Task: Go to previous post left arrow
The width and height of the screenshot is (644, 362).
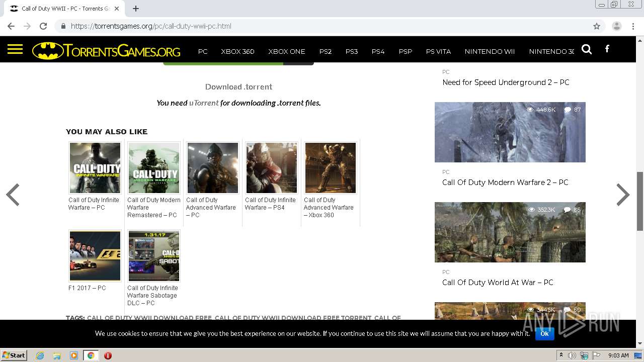Action: tap(13, 195)
